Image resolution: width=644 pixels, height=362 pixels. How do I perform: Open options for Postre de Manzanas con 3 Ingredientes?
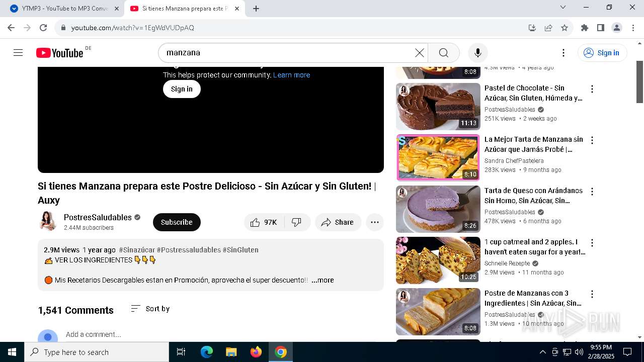tap(592, 294)
